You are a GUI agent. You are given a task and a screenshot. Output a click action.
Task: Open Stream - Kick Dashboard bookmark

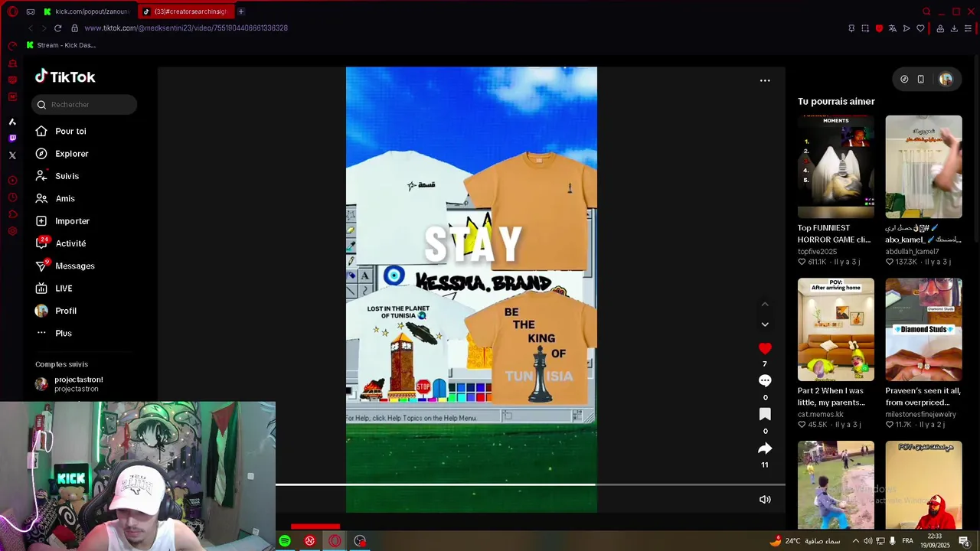[61, 45]
